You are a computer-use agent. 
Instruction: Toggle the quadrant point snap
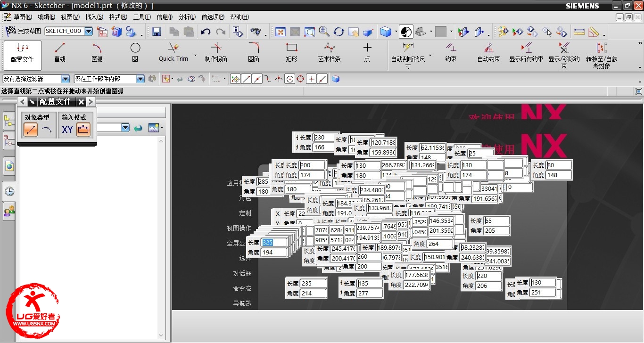coord(300,79)
